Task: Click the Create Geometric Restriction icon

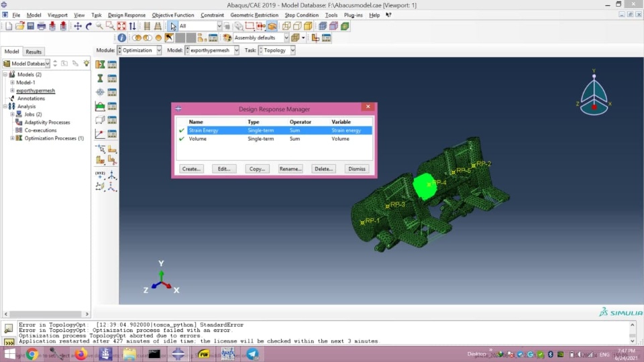Action: point(100,120)
